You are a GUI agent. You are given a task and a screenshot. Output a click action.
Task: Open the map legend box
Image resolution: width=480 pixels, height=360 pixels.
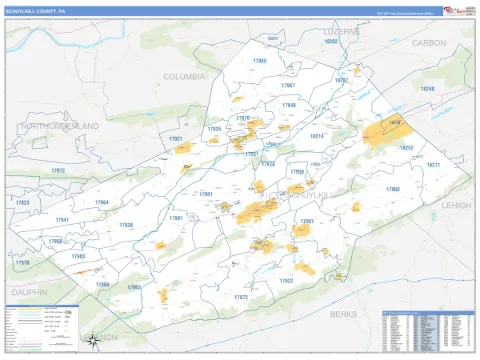(42, 328)
